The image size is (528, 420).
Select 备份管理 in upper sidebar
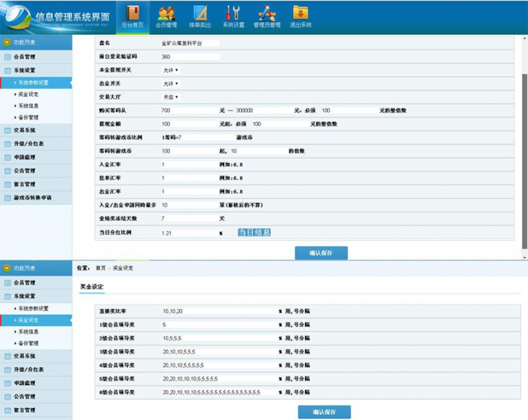point(29,117)
